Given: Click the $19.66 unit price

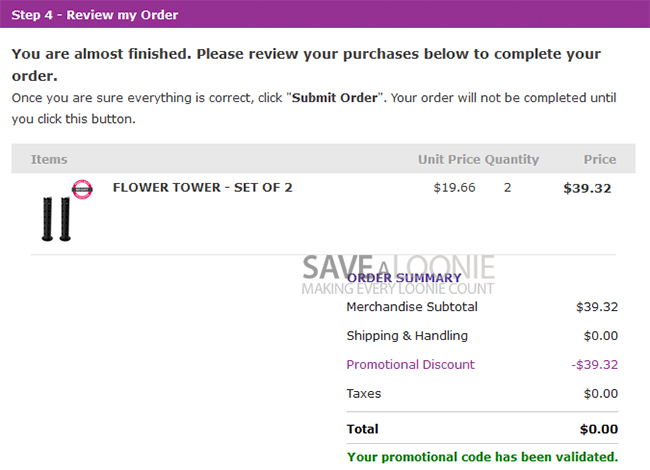Looking at the screenshot, I should point(454,187).
